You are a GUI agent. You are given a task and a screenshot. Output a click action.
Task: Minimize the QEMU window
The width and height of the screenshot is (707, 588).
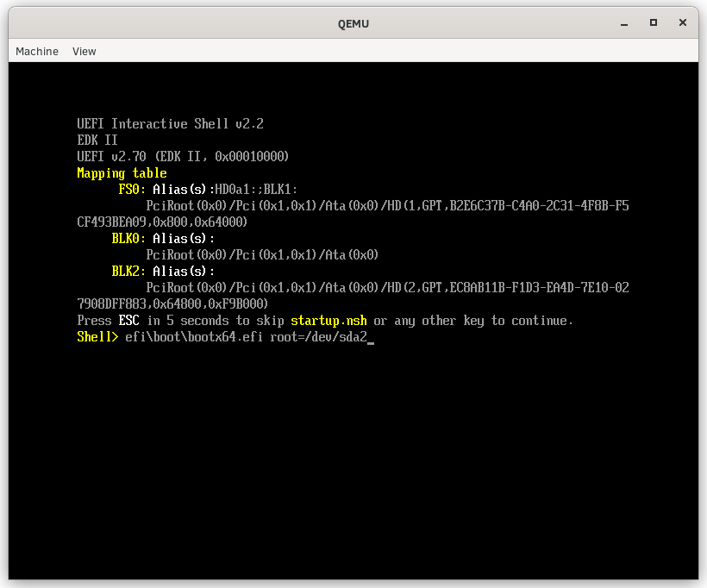(x=624, y=23)
